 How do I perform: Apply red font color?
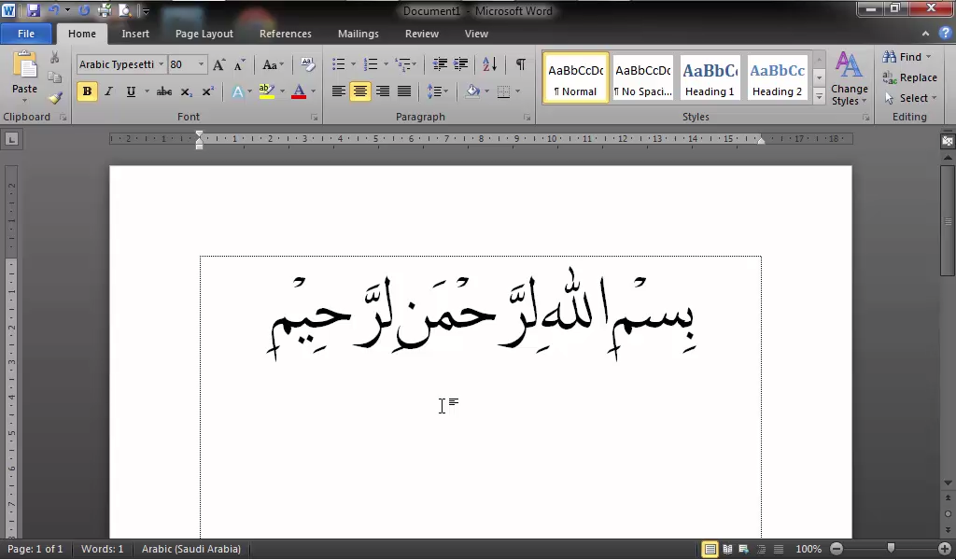[299, 92]
